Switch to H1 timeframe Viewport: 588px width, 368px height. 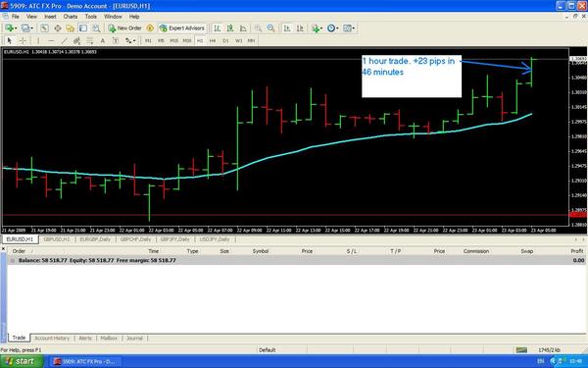(x=200, y=40)
